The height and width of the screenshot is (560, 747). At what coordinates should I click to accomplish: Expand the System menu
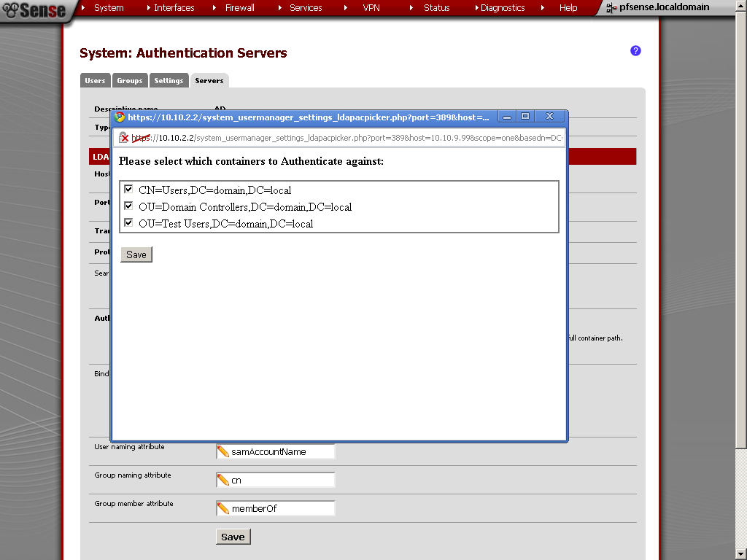pyautogui.click(x=109, y=7)
